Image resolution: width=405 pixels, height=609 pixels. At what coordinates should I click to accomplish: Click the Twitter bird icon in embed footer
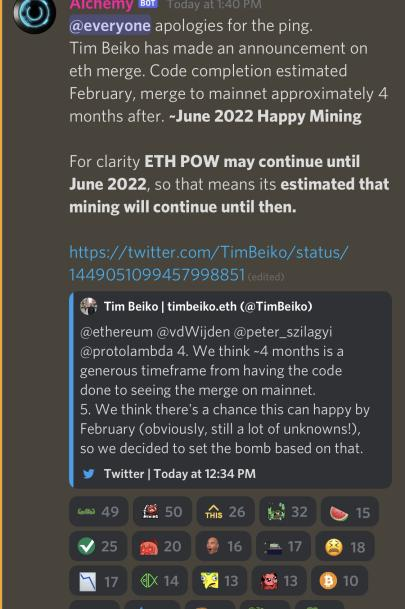pyautogui.click(x=89, y=473)
